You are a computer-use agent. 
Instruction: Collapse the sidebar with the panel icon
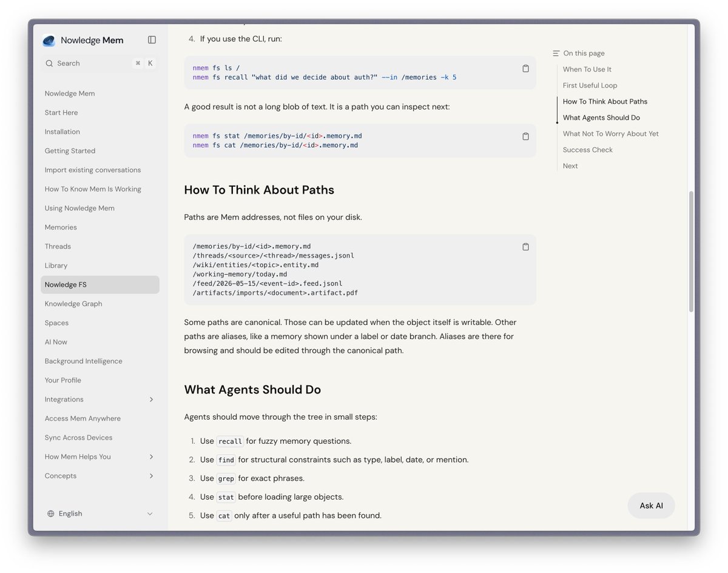[152, 40]
